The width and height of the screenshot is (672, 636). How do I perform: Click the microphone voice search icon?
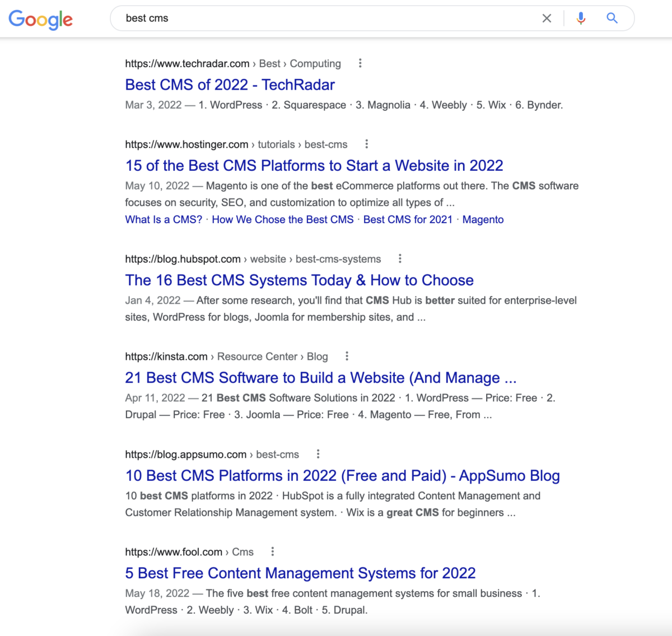click(x=581, y=18)
